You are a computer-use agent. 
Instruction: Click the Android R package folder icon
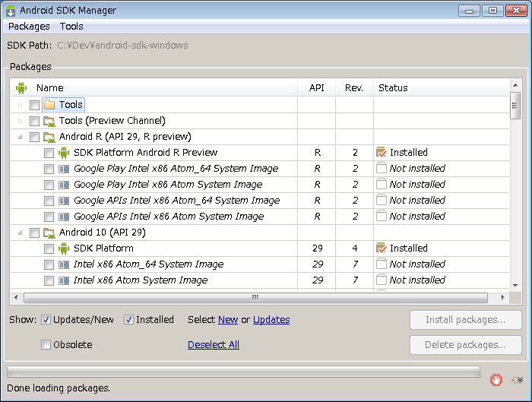(49, 137)
